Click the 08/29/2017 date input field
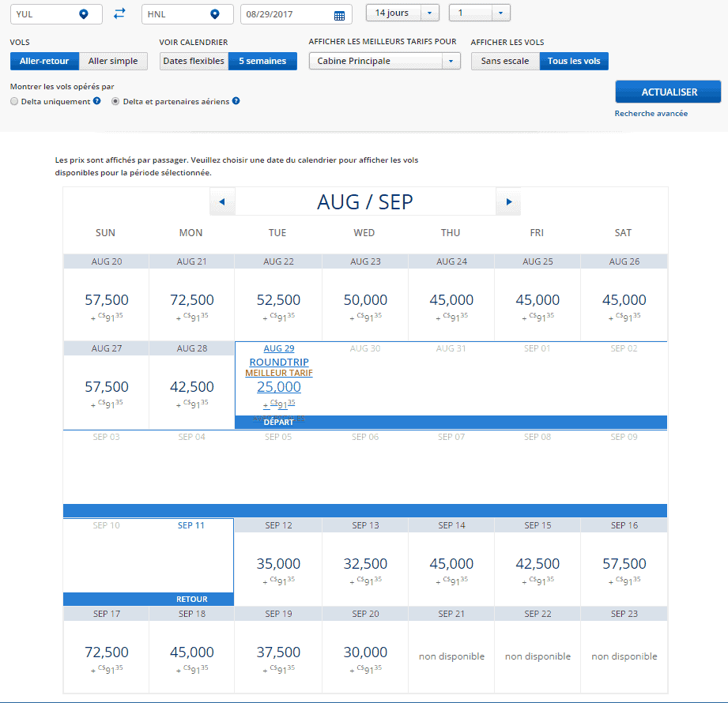Viewport: 728px width, 703px height. tap(285, 15)
